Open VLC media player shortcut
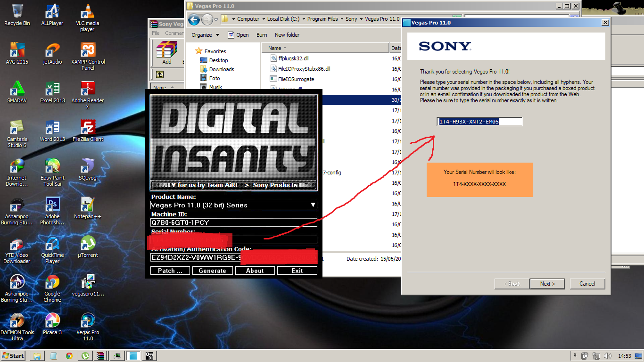The height and width of the screenshot is (362, 644). [x=87, y=17]
